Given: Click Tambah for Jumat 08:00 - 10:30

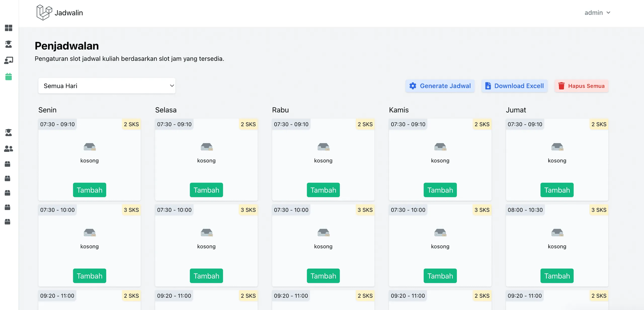Looking at the screenshot, I should click(557, 276).
